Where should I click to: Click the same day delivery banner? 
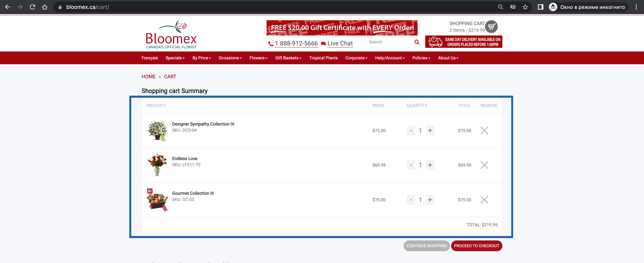click(x=463, y=42)
